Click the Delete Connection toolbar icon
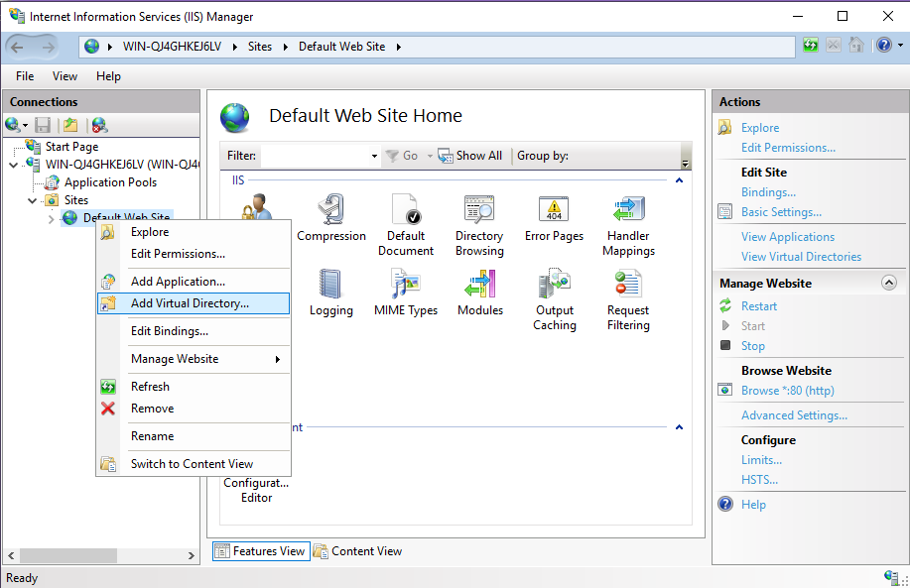 pos(100,125)
